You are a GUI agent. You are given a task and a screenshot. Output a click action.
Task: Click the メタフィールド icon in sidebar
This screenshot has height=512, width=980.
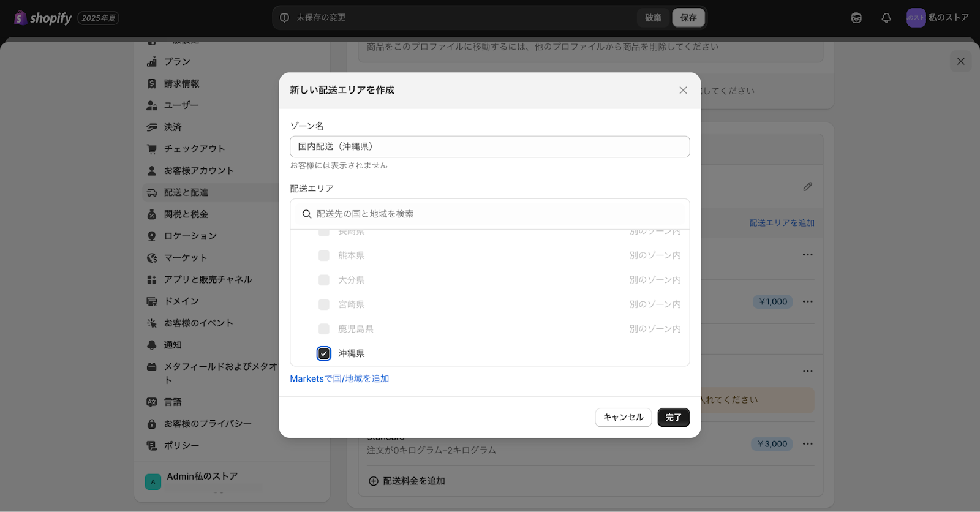point(152,367)
